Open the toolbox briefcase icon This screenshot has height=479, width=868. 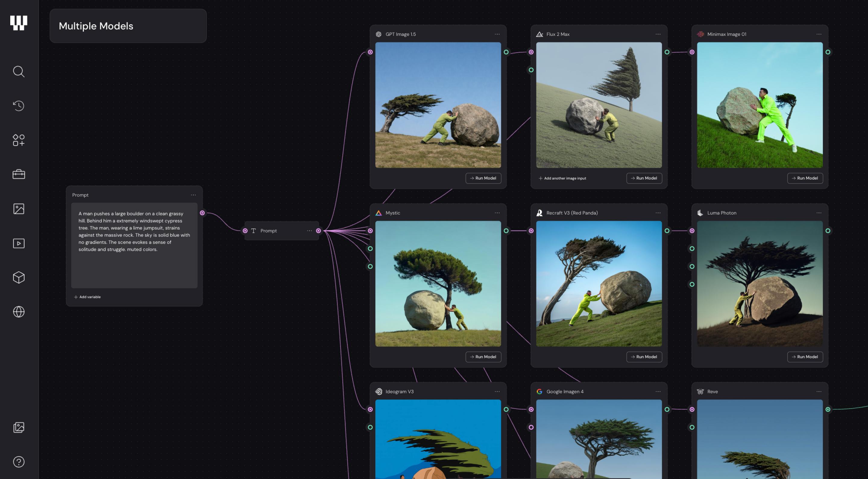(18, 174)
